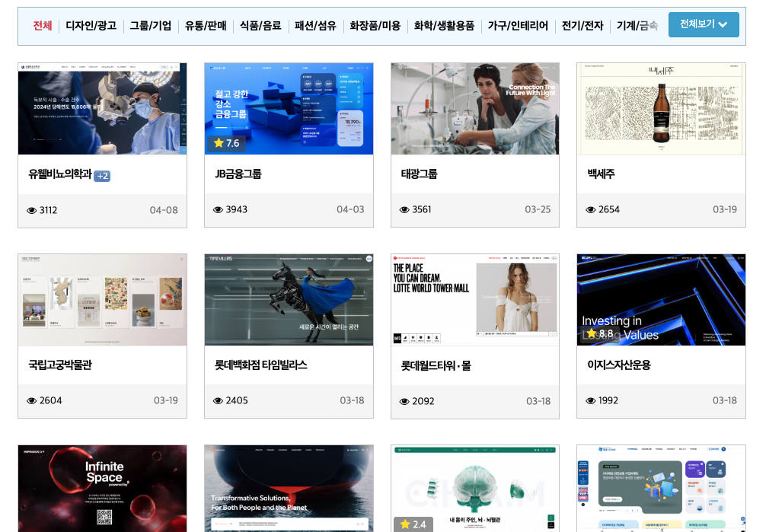Open the 이지스자산운용 thumbnail
Image resolution: width=766 pixels, height=532 pixels.
(x=661, y=299)
